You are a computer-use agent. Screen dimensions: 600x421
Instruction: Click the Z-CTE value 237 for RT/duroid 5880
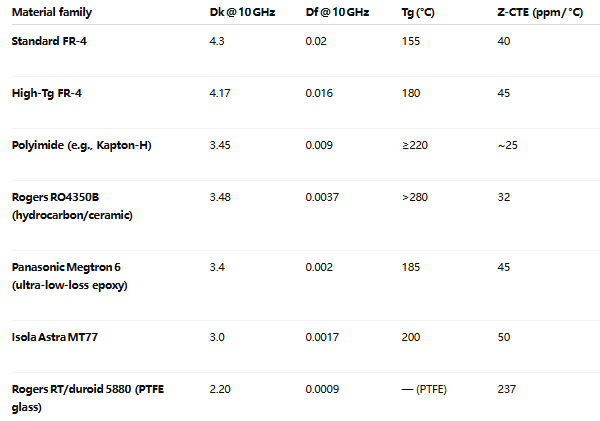coord(506,388)
